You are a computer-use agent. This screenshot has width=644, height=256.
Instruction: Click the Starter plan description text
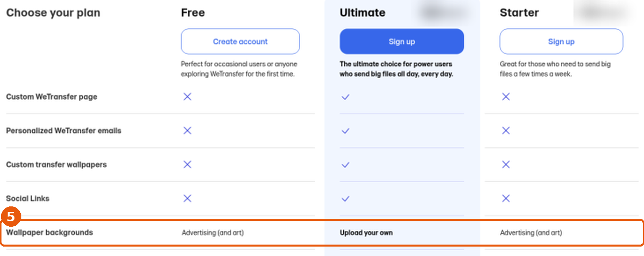click(x=555, y=69)
